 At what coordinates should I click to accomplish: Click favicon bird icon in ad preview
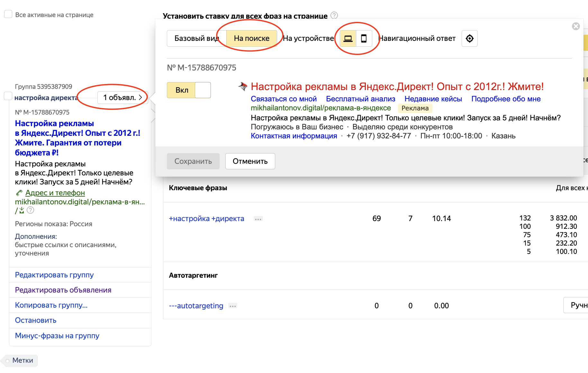tap(243, 86)
